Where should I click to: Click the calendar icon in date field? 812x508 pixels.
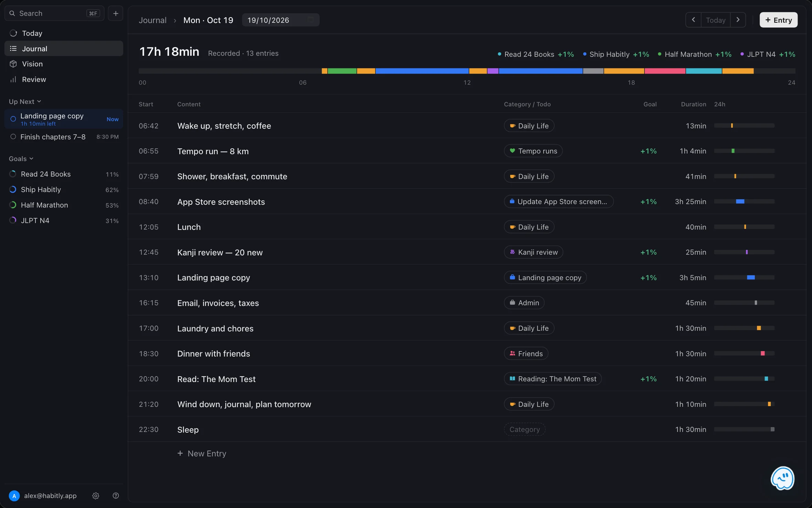click(310, 20)
